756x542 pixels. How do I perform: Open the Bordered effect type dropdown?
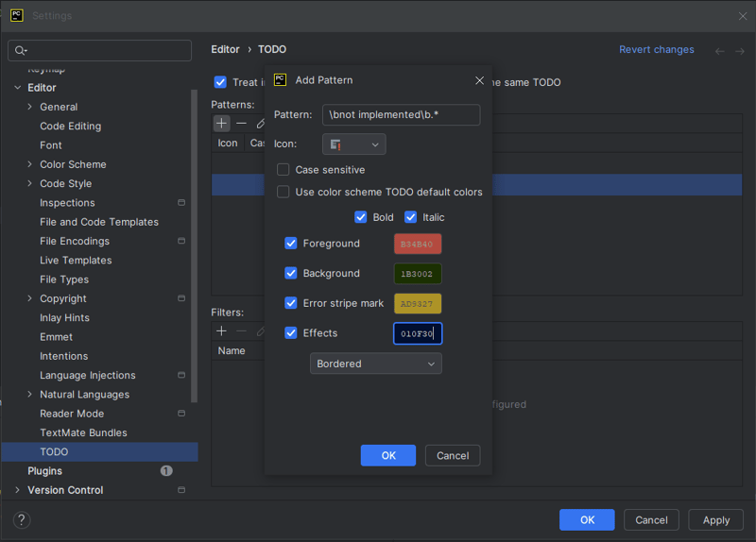coord(375,364)
